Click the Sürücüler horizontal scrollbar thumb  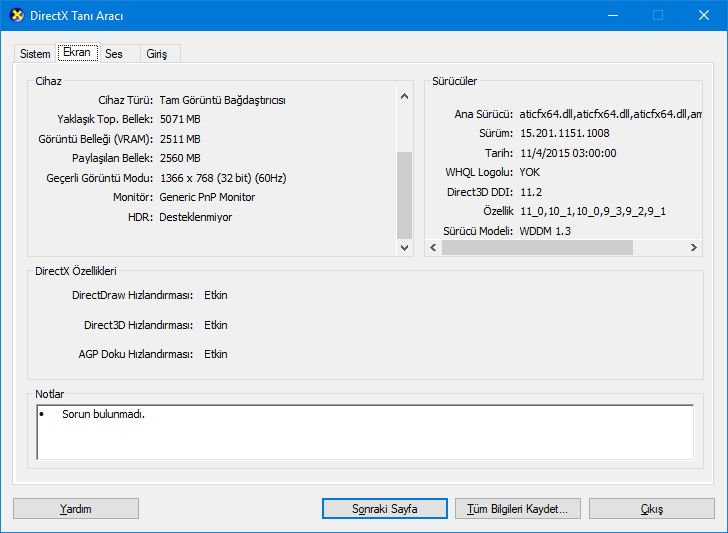pyautogui.click(x=537, y=247)
